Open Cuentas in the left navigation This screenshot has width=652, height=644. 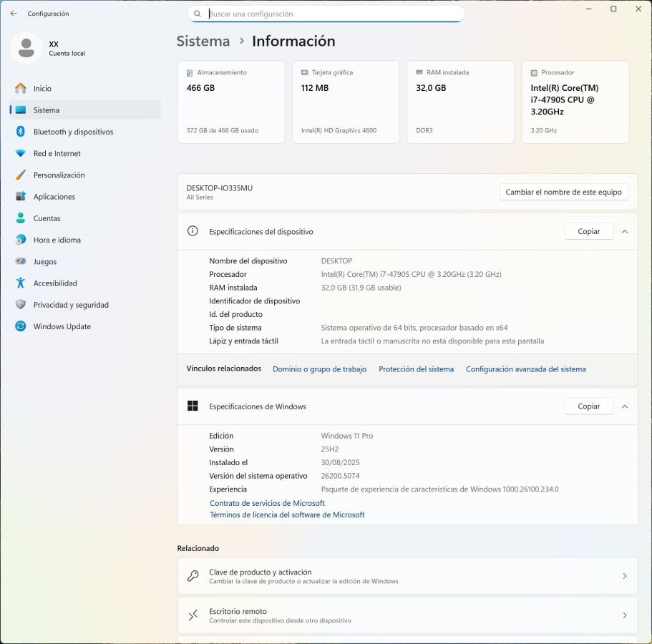[x=47, y=218]
